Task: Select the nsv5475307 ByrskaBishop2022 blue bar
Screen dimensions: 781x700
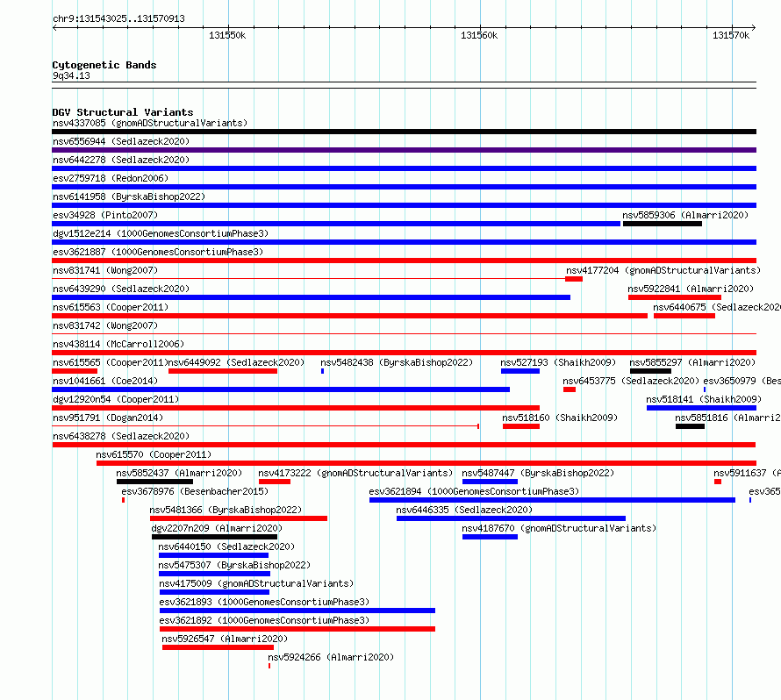Action: tap(215, 574)
